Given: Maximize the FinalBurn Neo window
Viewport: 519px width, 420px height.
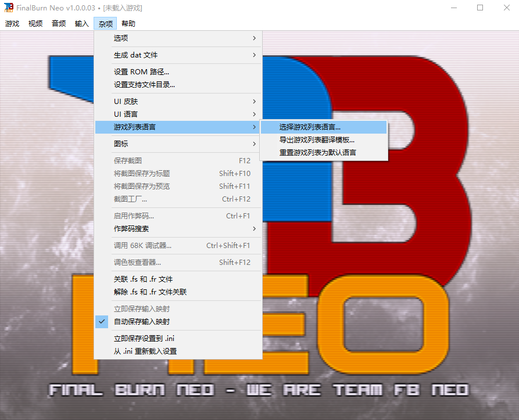Looking at the screenshot, I should click(x=480, y=8).
